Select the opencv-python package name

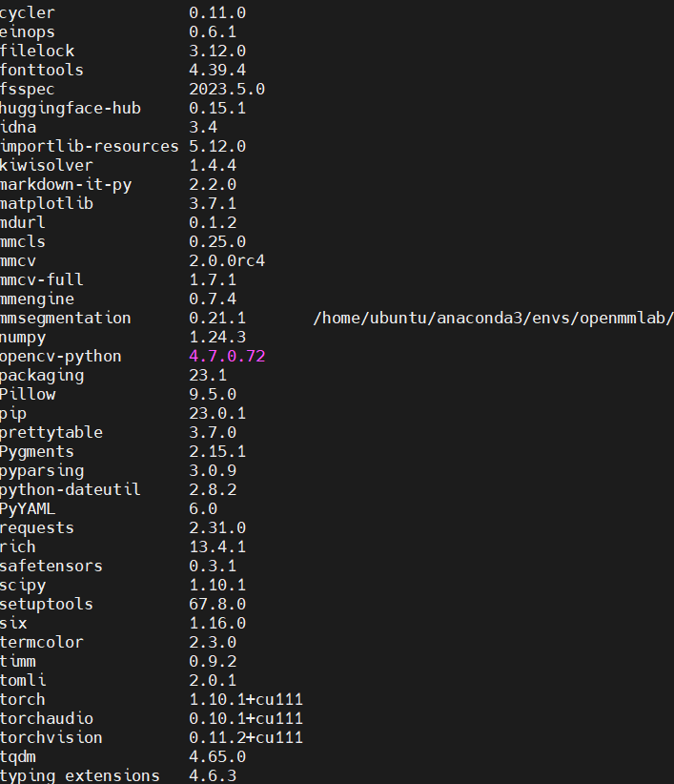click(61, 357)
